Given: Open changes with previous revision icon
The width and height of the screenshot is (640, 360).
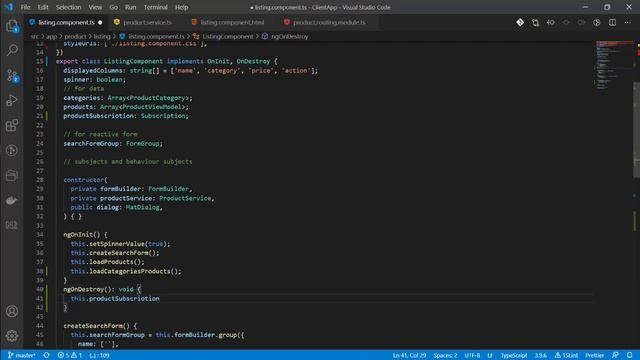Looking at the screenshot, I should coord(551,22).
